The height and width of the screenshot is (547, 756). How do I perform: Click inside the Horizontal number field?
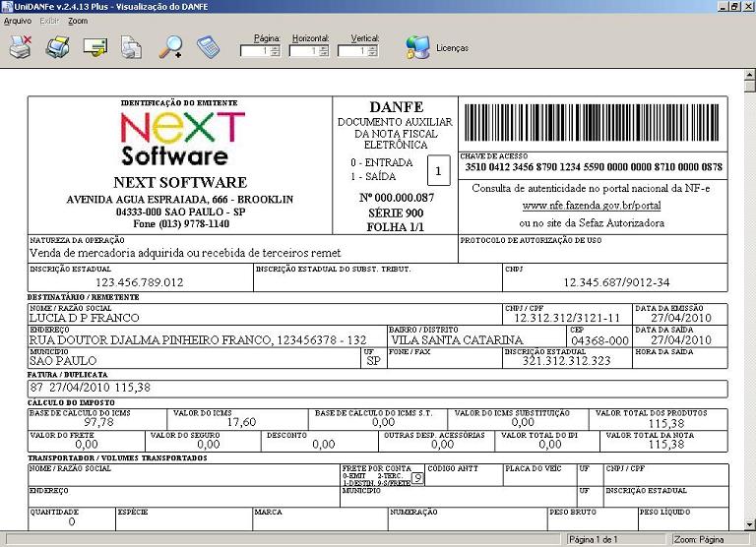pos(304,50)
